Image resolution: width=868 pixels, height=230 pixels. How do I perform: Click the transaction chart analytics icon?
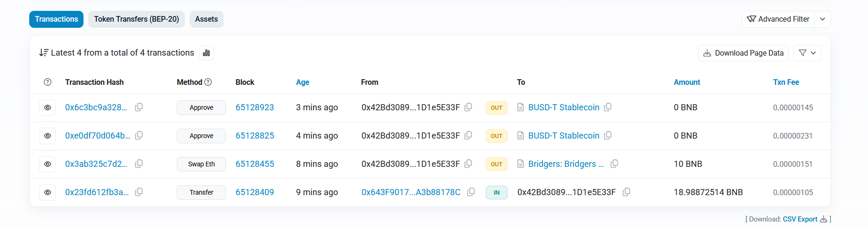pyautogui.click(x=206, y=53)
